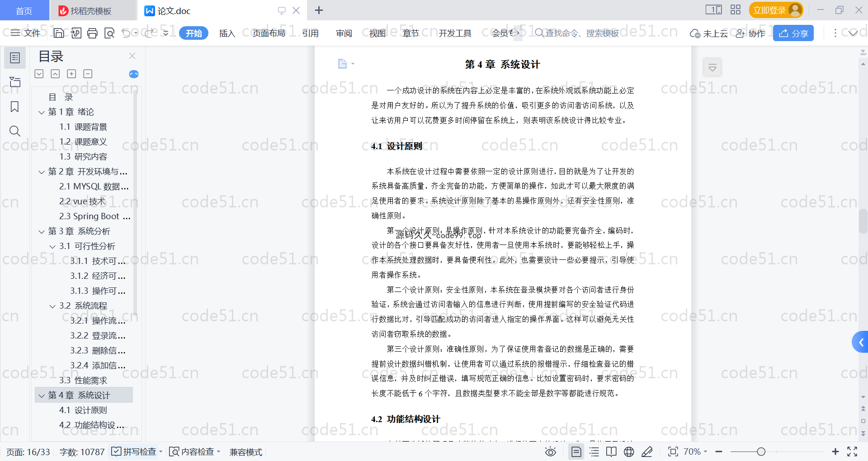Select 4.1 设计原则 in outline tree
Viewport: 868px width, 461px height.
[x=83, y=410]
